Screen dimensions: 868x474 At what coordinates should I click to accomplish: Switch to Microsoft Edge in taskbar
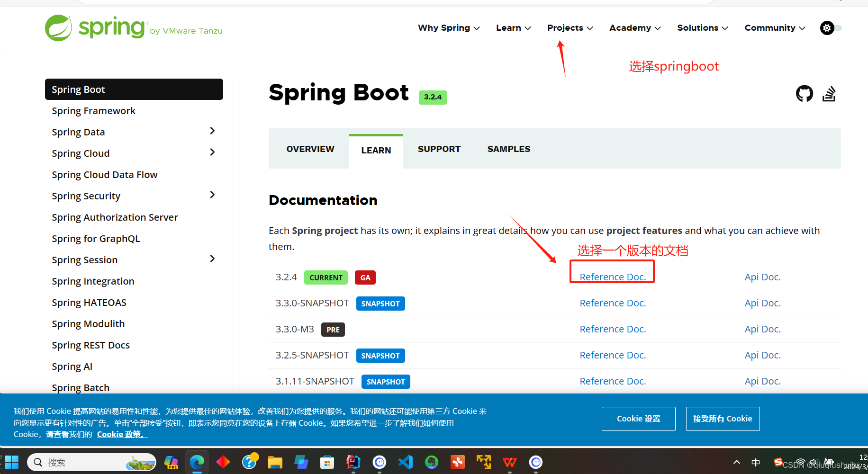[197, 462]
